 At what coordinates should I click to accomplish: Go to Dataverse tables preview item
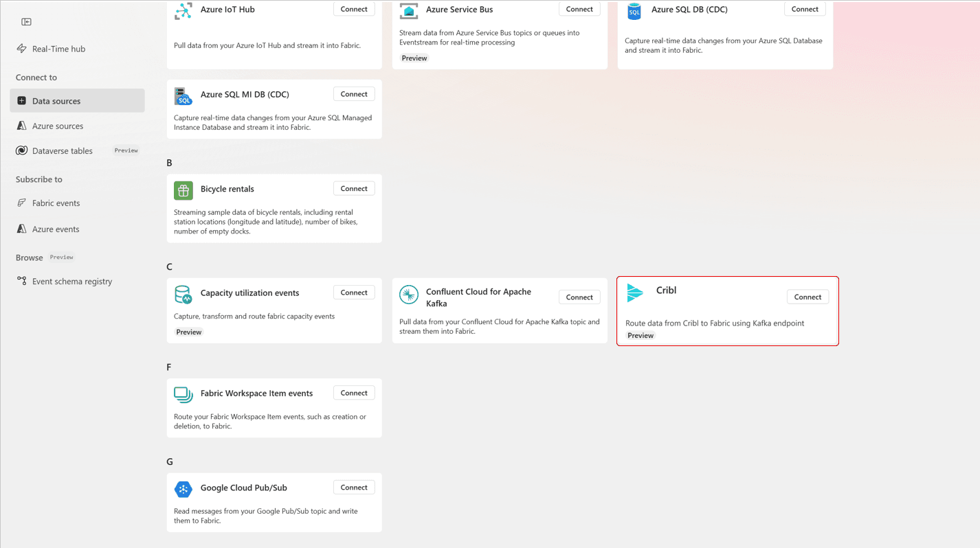[62, 151]
